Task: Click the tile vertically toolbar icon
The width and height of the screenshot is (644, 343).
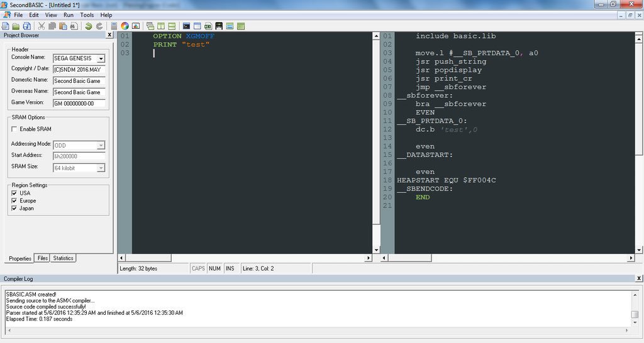Action: 161,26
